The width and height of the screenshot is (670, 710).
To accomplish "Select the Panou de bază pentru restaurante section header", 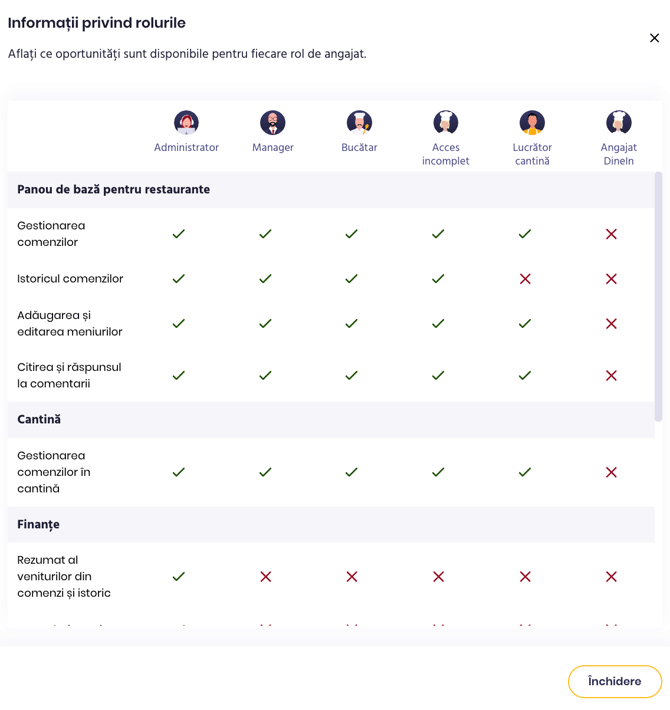I will [x=113, y=190].
